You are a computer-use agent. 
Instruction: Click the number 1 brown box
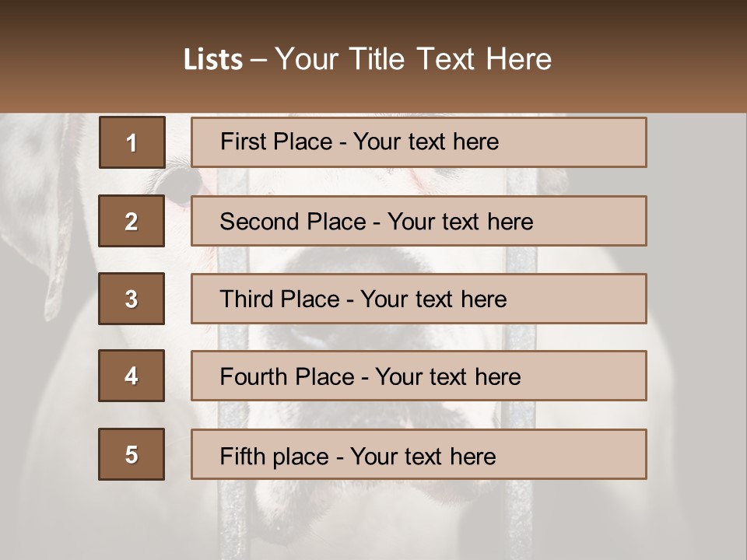coord(132,142)
